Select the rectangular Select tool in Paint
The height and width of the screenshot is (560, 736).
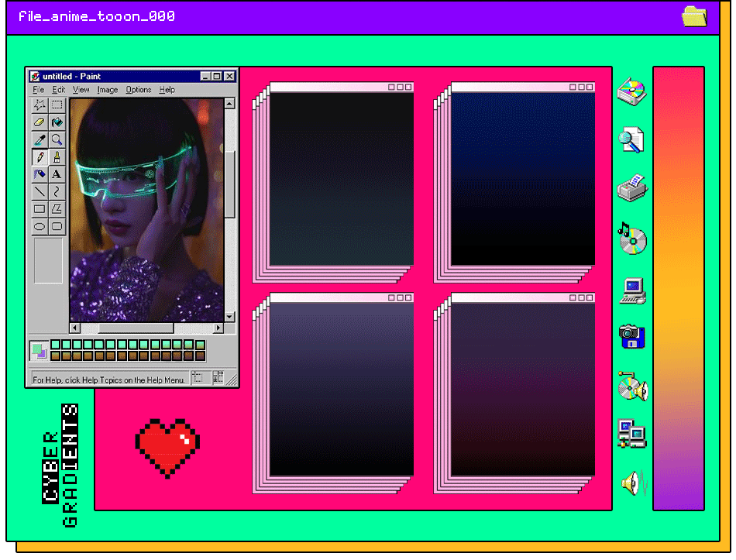tap(57, 105)
